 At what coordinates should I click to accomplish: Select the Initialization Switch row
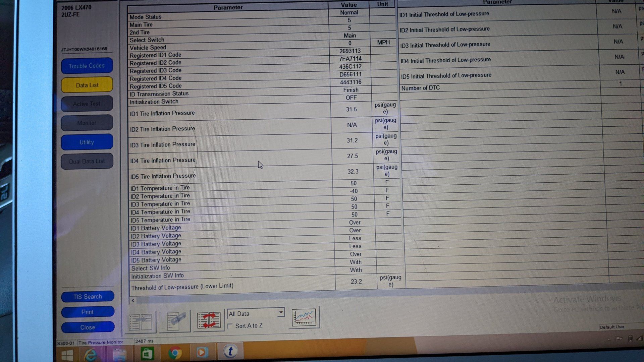(x=263, y=100)
